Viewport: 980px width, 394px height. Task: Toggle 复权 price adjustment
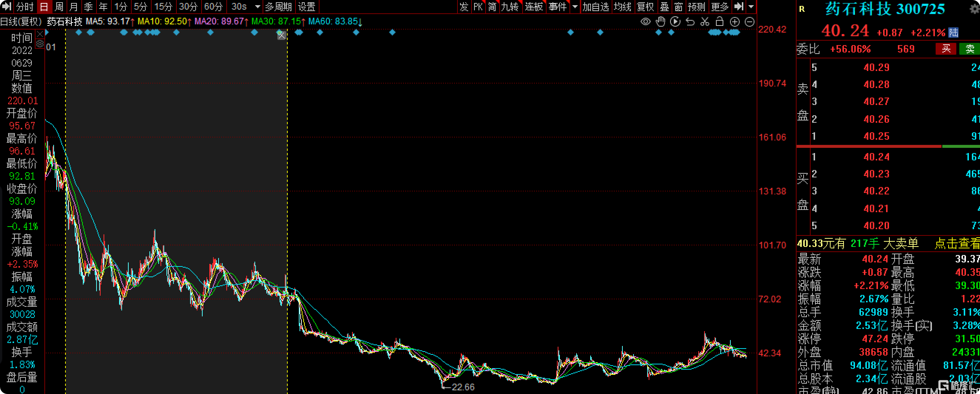tap(645, 7)
